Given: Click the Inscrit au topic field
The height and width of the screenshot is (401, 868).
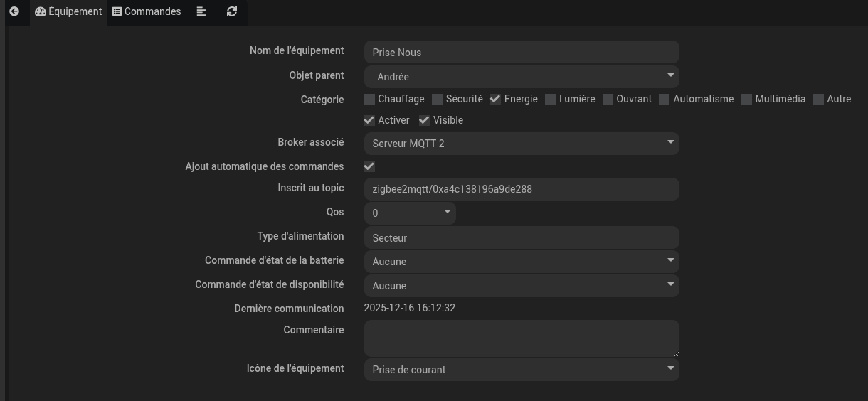Looking at the screenshot, I should tap(522, 189).
